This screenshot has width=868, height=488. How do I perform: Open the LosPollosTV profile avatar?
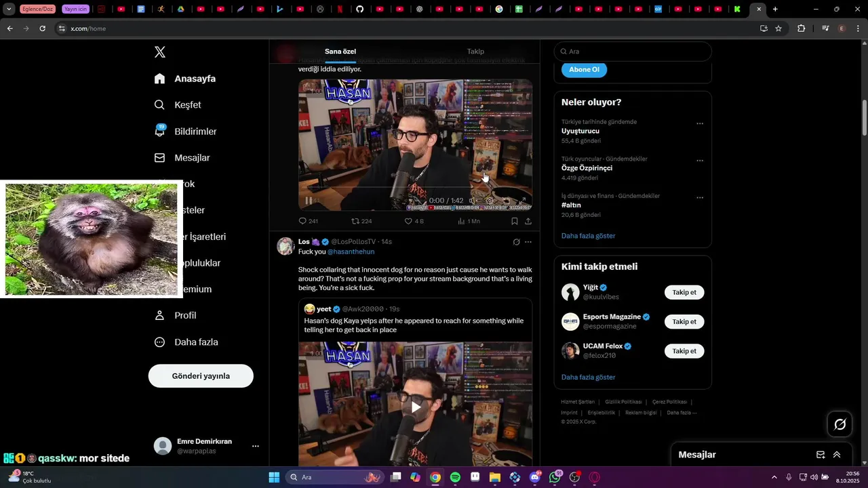click(x=285, y=246)
